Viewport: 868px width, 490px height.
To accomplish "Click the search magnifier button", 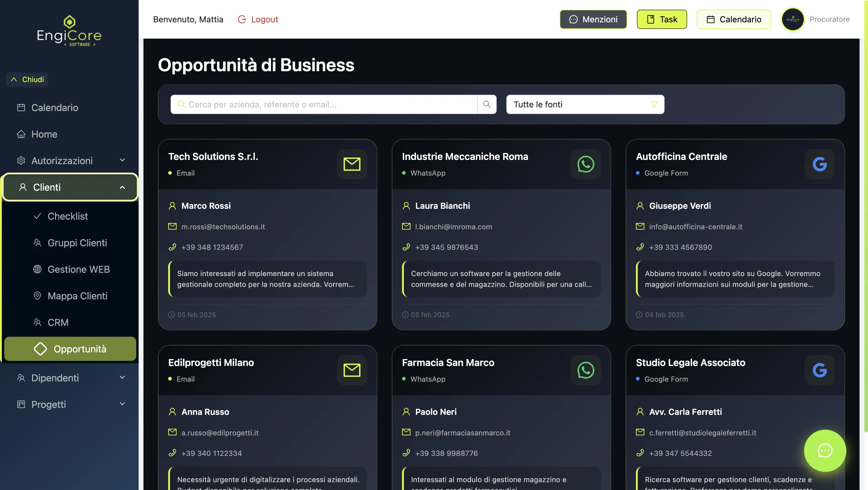I will click(x=486, y=104).
